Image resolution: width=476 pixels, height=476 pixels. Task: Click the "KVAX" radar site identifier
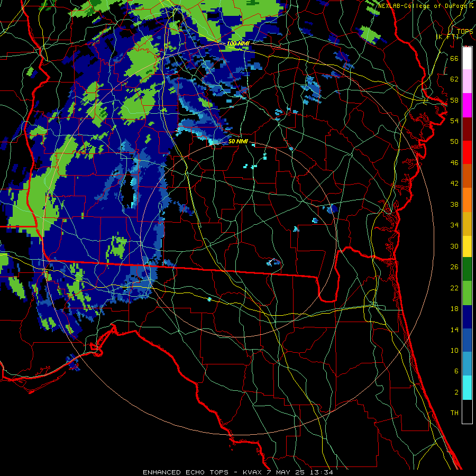click(x=253, y=472)
